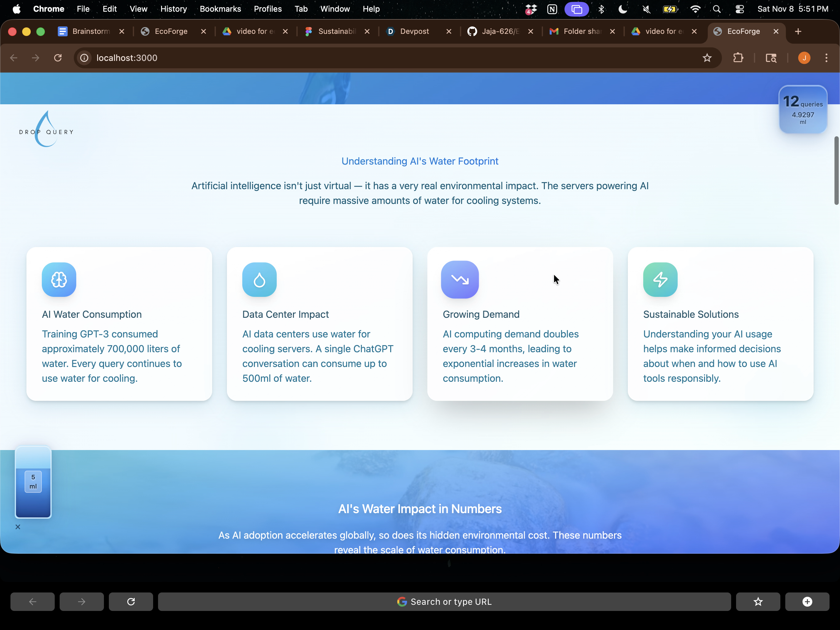Click the lightning bolt icon on Sustainable Solutions card
The height and width of the screenshot is (630, 840).
tap(660, 280)
